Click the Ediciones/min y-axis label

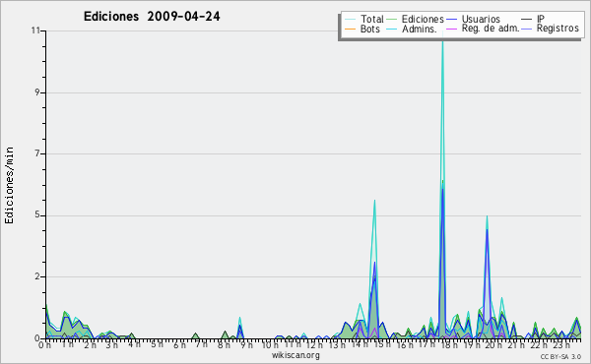coord(9,185)
